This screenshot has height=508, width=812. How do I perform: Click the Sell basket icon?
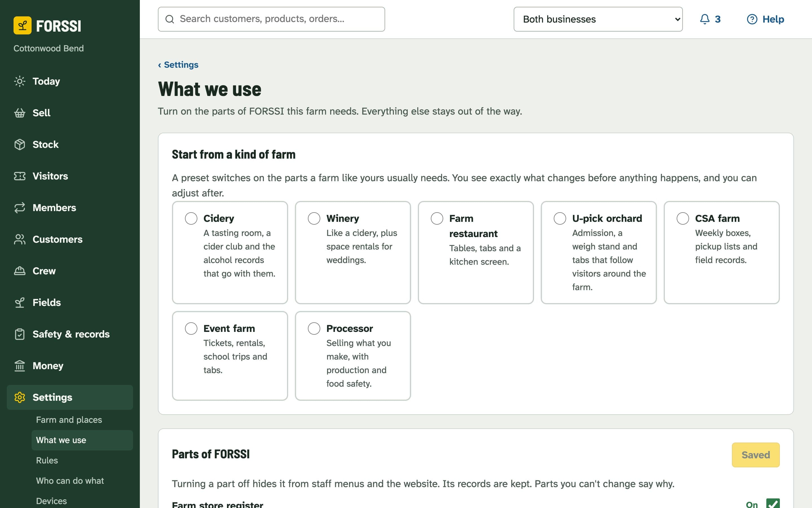20,113
